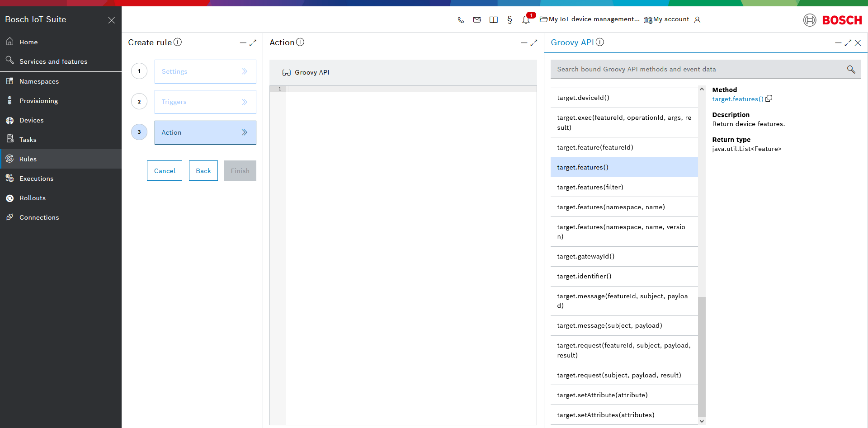Copy method via copy icon
Viewport: 868px width, 428px height.
[x=769, y=99]
